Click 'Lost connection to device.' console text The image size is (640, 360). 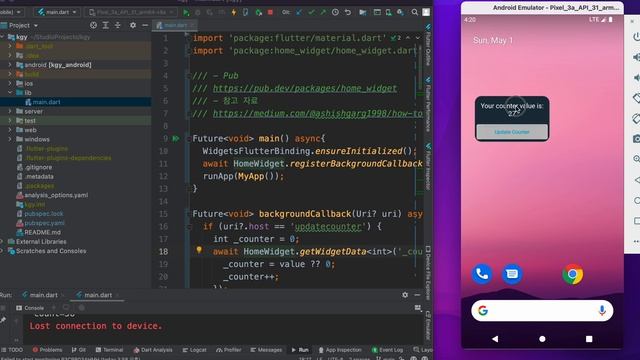pyautogui.click(x=96, y=326)
